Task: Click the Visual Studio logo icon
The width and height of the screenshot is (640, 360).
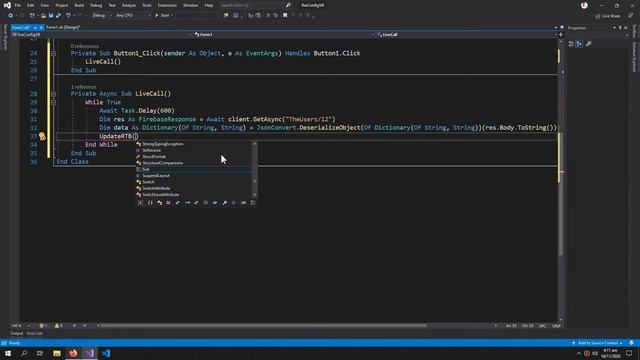Action: click(7, 5)
